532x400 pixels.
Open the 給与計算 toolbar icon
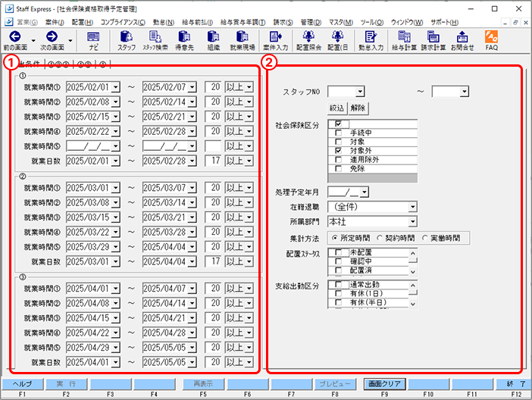click(404, 36)
